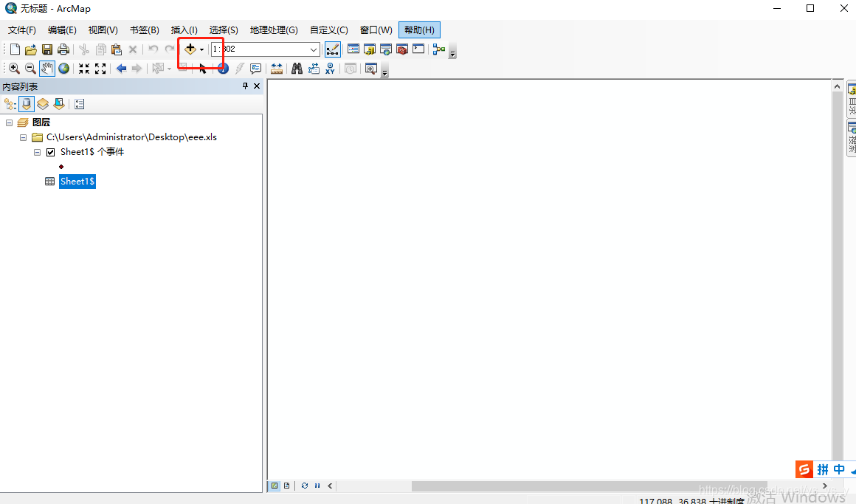Screen dimensions: 856x504
Task: Switch to Layout View button
Action: [286, 486]
